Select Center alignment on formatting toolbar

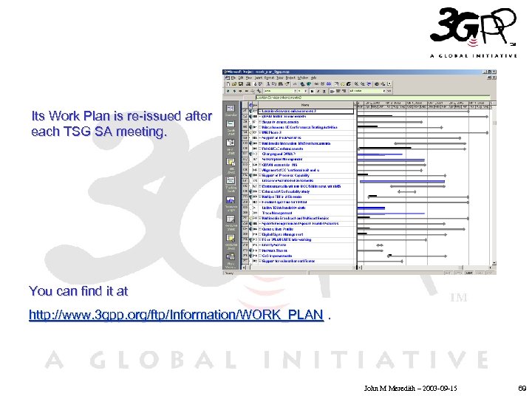[x=338, y=91]
